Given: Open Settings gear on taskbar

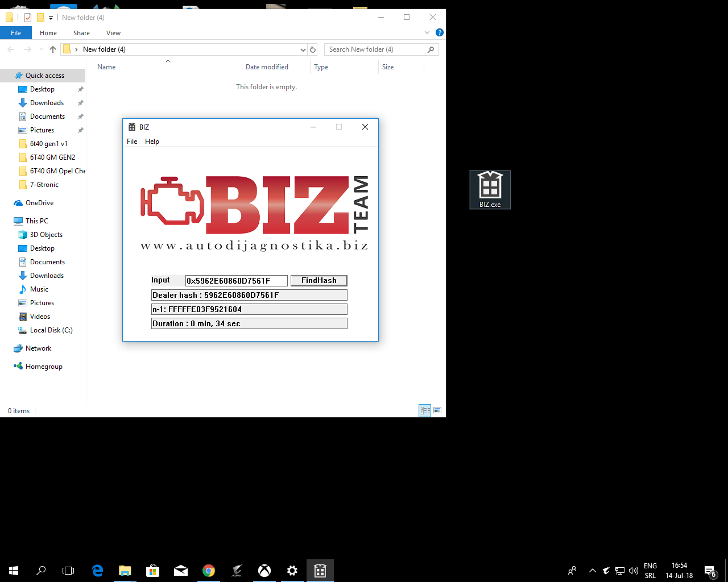Looking at the screenshot, I should click(x=292, y=571).
